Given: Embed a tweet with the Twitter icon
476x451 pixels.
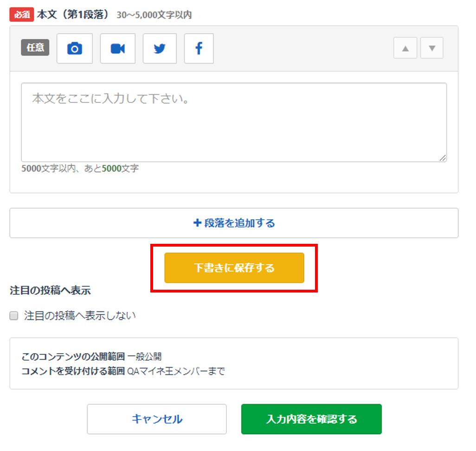Looking at the screenshot, I should pos(160,49).
